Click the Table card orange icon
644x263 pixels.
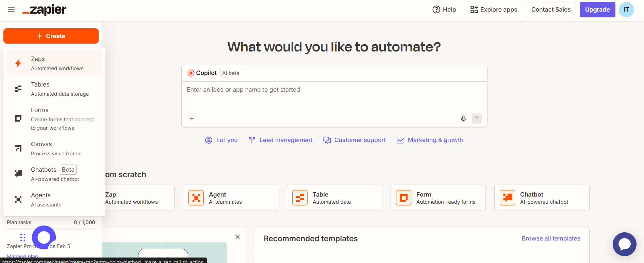[300, 198]
